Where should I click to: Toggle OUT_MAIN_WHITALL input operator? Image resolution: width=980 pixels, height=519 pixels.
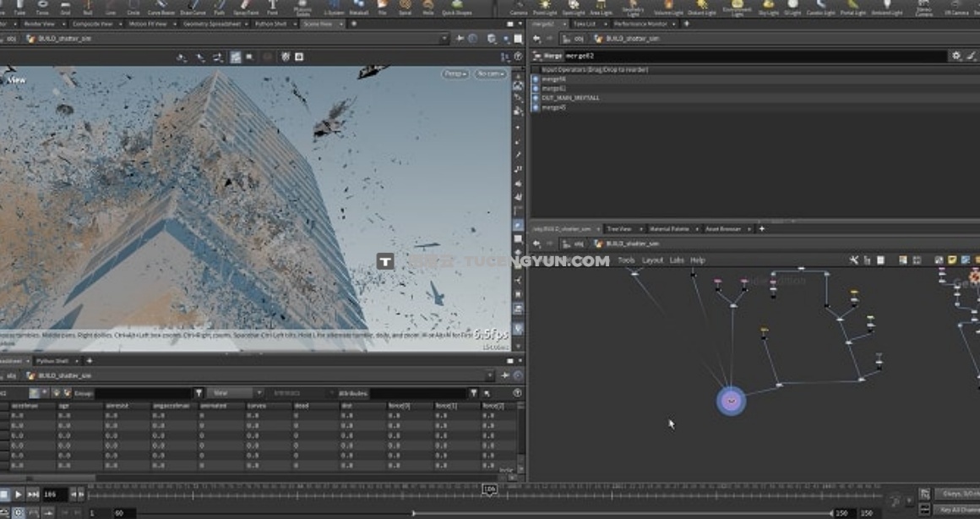click(x=536, y=98)
